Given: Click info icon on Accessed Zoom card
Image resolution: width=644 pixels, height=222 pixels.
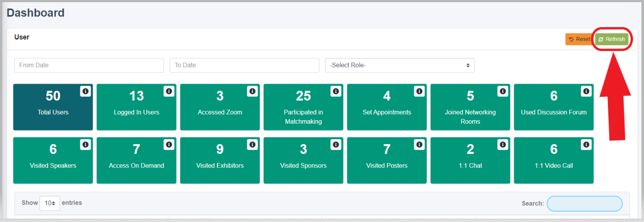Looking at the screenshot, I should (x=252, y=91).
